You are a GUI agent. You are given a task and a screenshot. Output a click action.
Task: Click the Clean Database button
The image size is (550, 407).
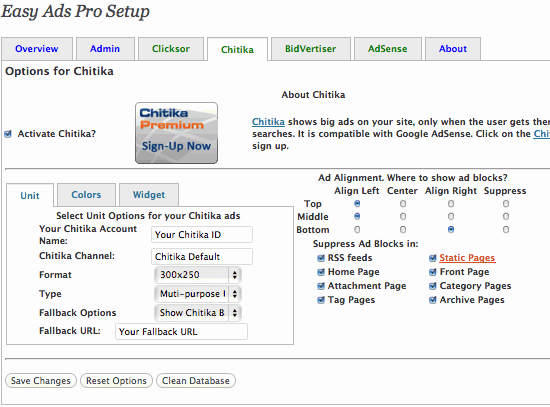coord(196,381)
